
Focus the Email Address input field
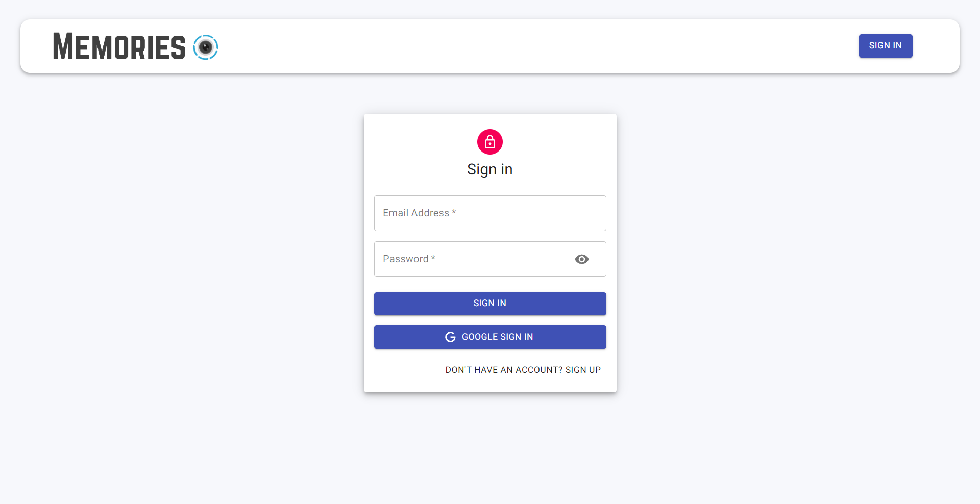click(x=489, y=213)
